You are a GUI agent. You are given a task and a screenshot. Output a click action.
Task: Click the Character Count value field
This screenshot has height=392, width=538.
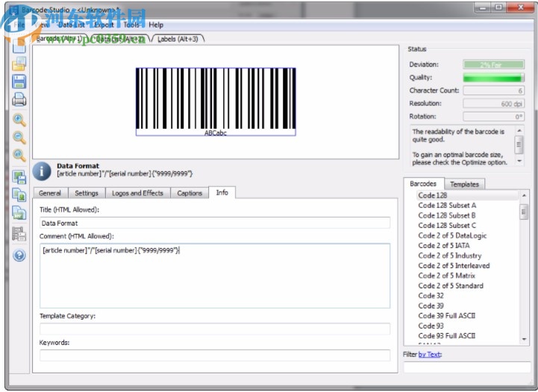(493, 90)
